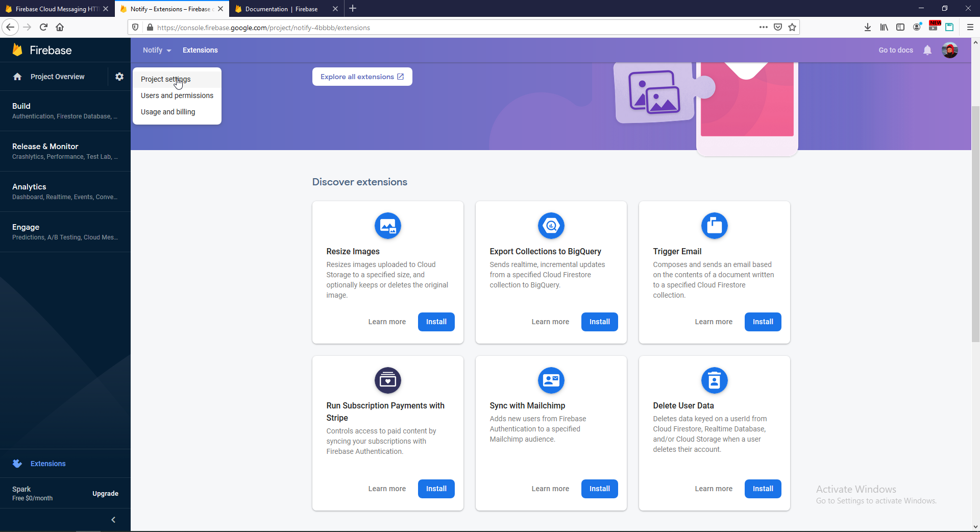The height and width of the screenshot is (532, 980).
Task: Expand the Release & Monitor section
Action: pos(65,151)
